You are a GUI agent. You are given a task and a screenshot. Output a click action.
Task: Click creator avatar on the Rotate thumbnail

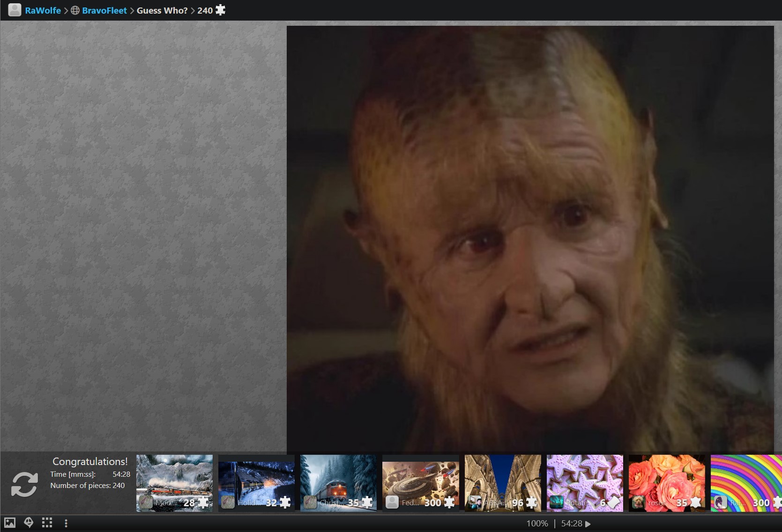(x=556, y=502)
